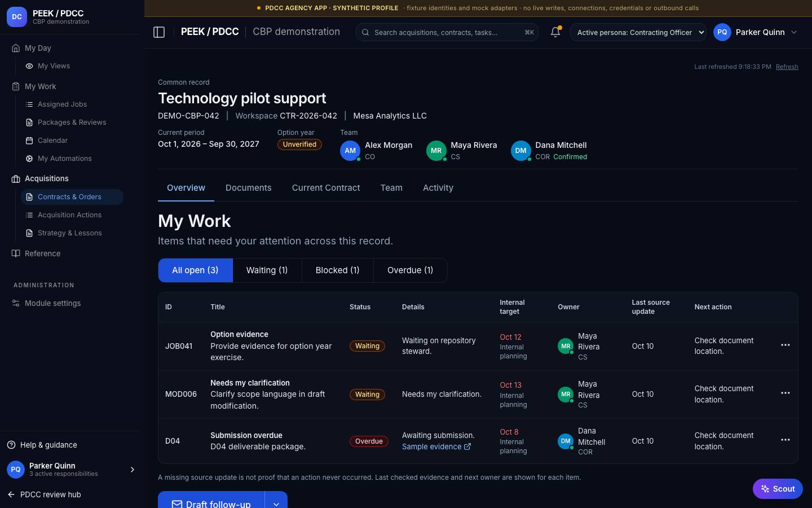This screenshot has width=812, height=508.
Task: Filter by Waiting (1)
Action: point(267,270)
